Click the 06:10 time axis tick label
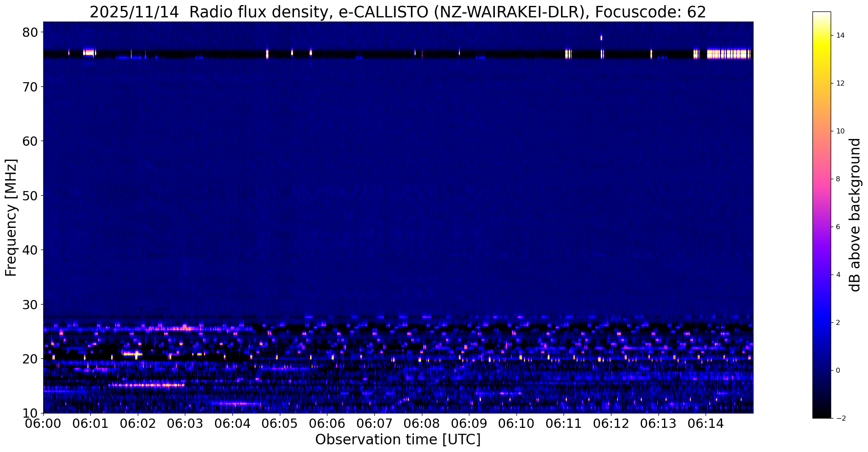Screen dimensions: 868x452 (x=516, y=424)
